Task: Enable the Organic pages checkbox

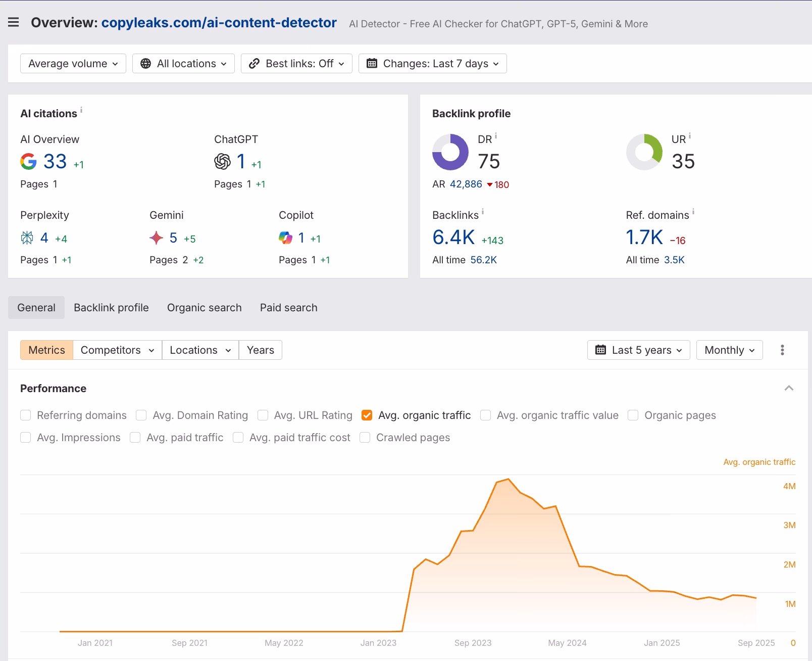Action: coord(633,415)
